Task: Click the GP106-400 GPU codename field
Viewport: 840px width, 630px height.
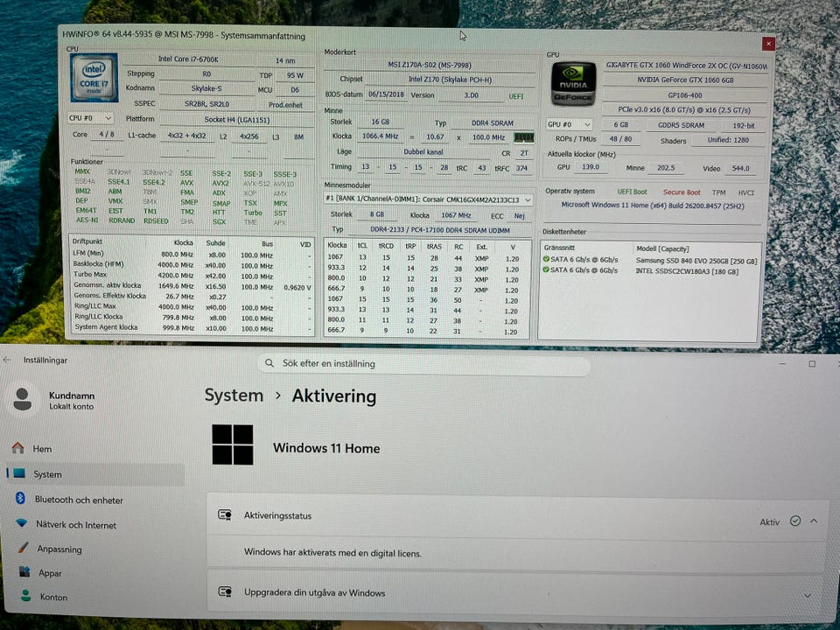Action: (685, 94)
